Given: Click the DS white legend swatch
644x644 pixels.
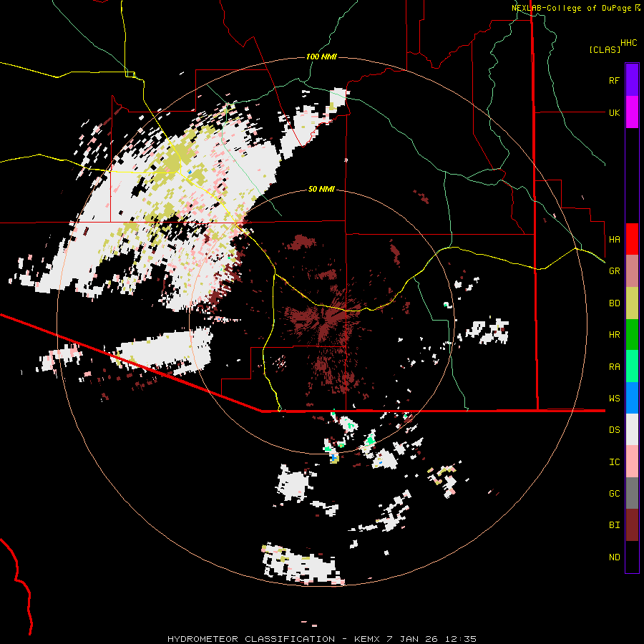Looking at the screenshot, I should [x=632, y=429].
